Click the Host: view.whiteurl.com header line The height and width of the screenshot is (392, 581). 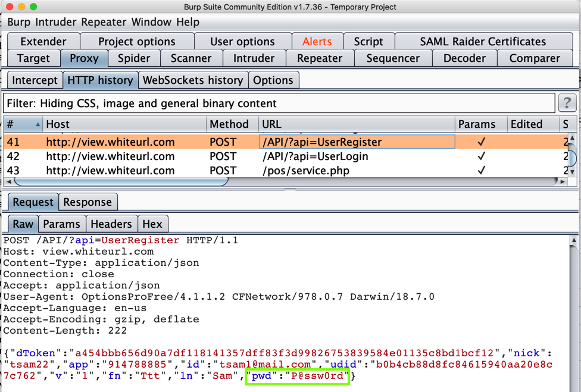(79, 252)
